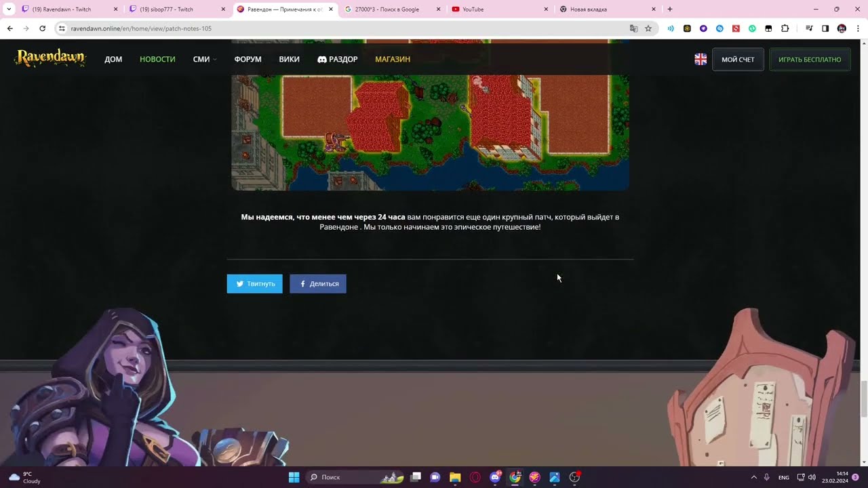Click the blue Shazam extension icon
This screenshot has height=488, width=868.
(719, 28)
